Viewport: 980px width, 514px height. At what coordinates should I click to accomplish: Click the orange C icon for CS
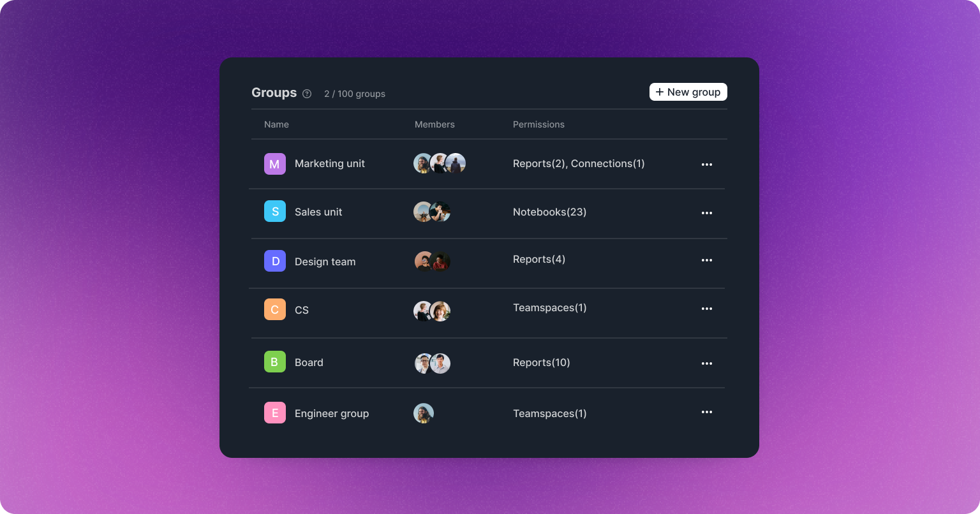275,309
